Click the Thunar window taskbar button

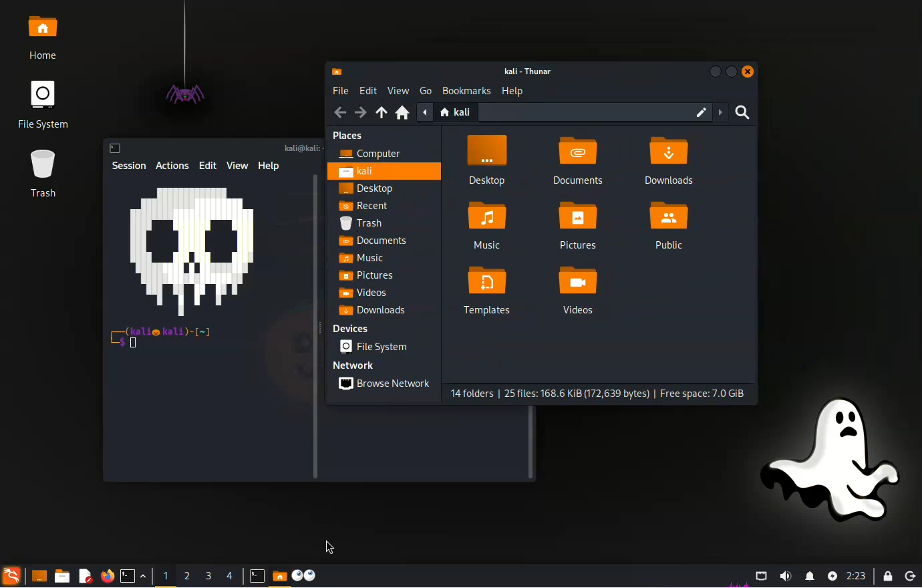pyautogui.click(x=280, y=576)
